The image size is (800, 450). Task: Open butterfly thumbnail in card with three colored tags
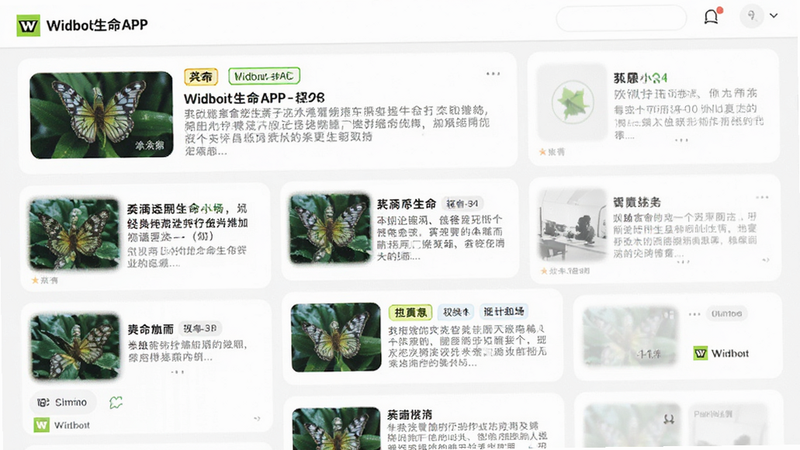[x=336, y=337]
